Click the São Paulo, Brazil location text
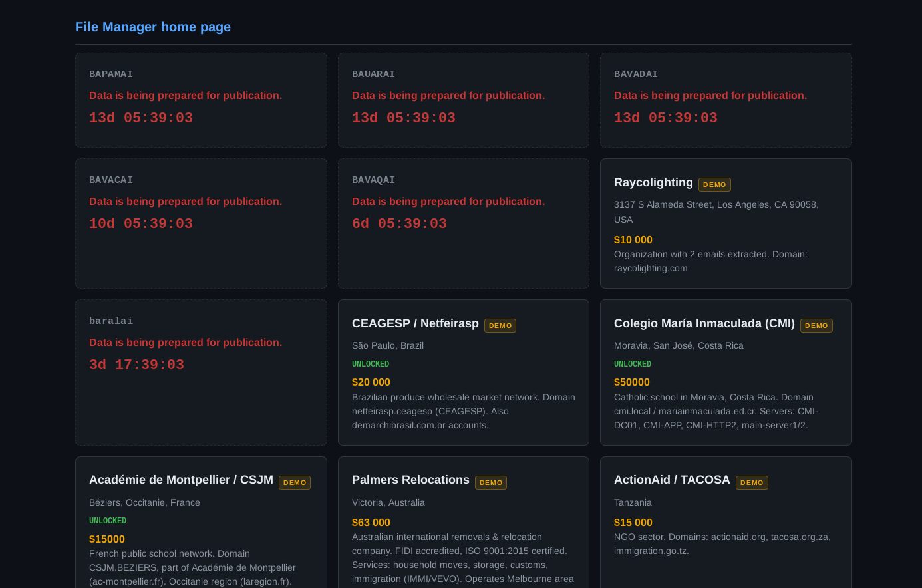The width and height of the screenshot is (922, 588). coord(388,345)
